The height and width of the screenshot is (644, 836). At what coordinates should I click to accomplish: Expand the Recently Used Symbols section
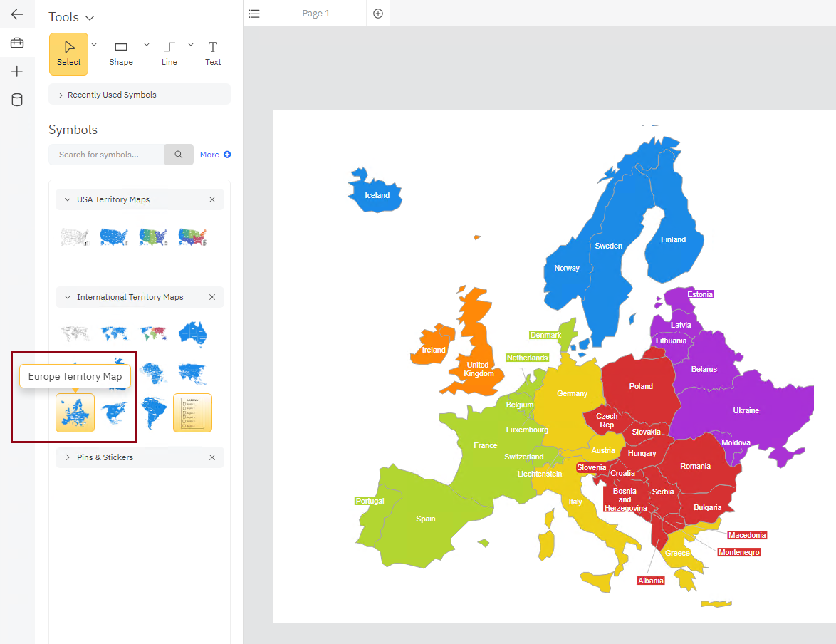coord(59,94)
